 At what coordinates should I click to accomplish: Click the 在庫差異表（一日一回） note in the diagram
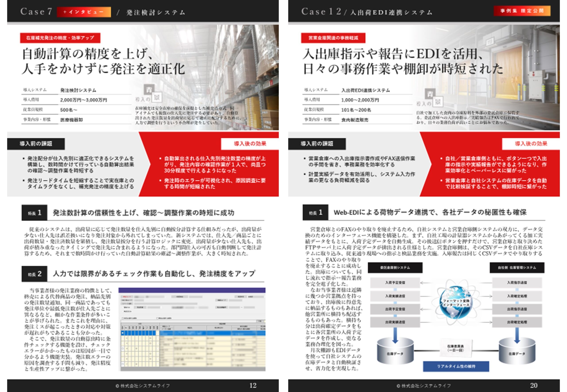456,348
